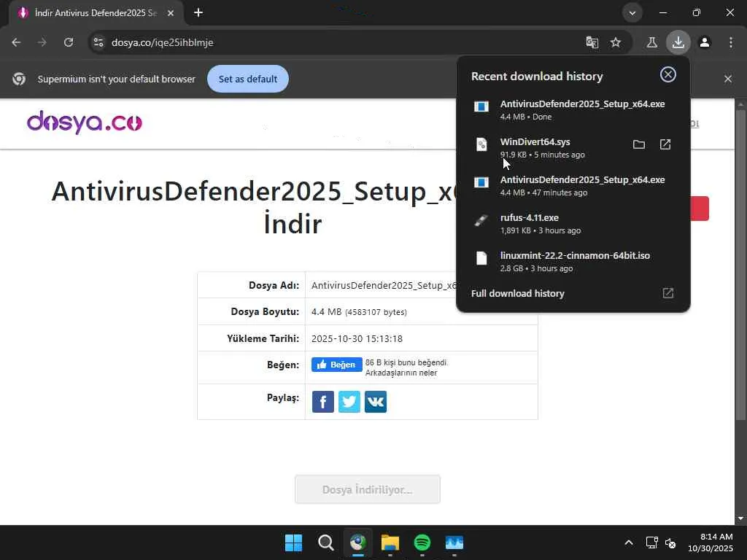Click the muted volume tray icon
Screen dimensions: 747x560
(x=670, y=542)
